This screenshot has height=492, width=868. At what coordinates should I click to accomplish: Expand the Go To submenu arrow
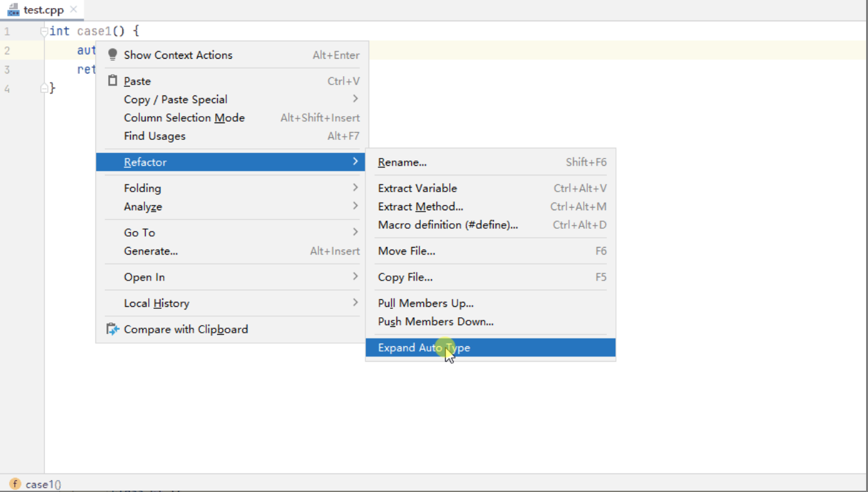click(355, 232)
